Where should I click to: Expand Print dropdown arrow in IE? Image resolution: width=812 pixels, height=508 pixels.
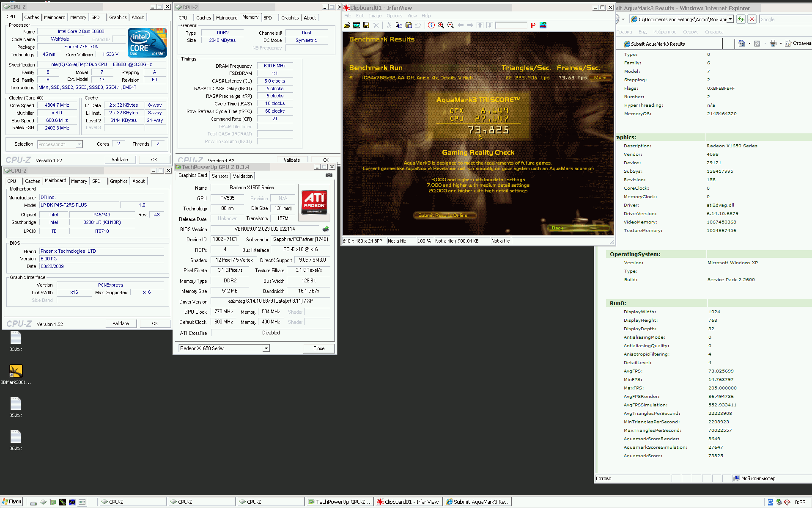coord(781,43)
